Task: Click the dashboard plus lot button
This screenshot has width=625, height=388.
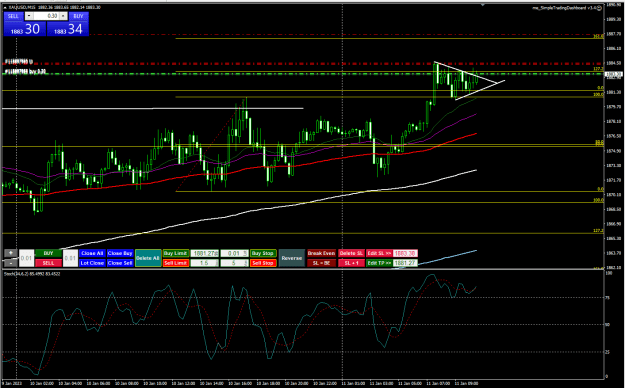Action: [11, 253]
